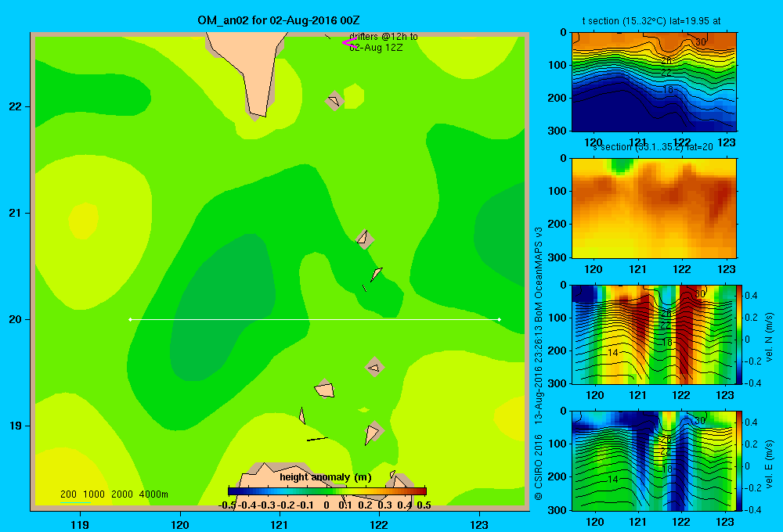Click latitude 19 tick label on main map
The width and height of the screenshot is (783, 532).
coord(16,426)
